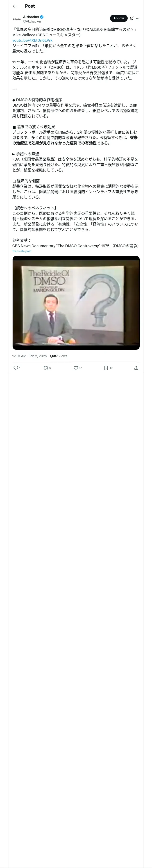
Task: Bookmark this post
Action: [106, 368]
